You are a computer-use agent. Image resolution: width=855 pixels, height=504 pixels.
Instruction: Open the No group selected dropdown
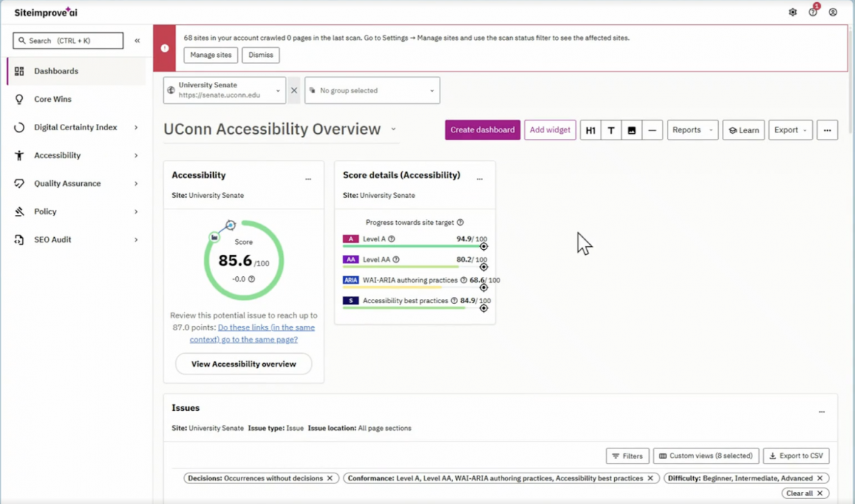pos(372,90)
